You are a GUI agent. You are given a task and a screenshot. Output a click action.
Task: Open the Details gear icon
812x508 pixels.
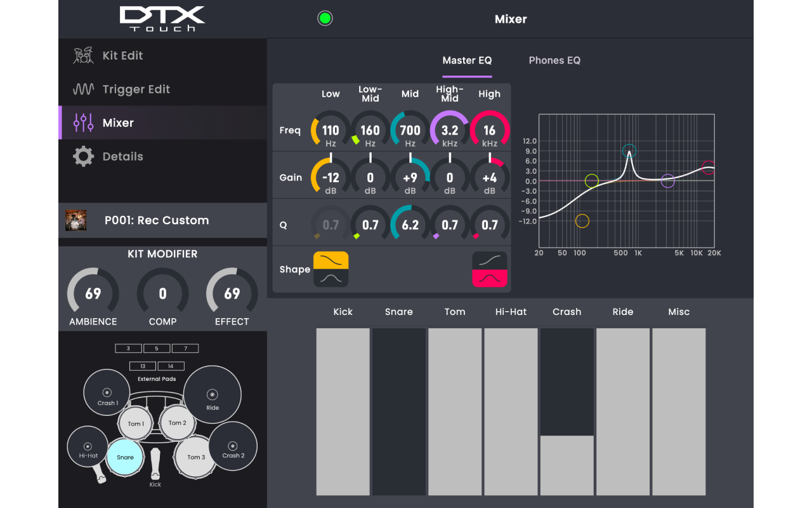click(x=83, y=156)
